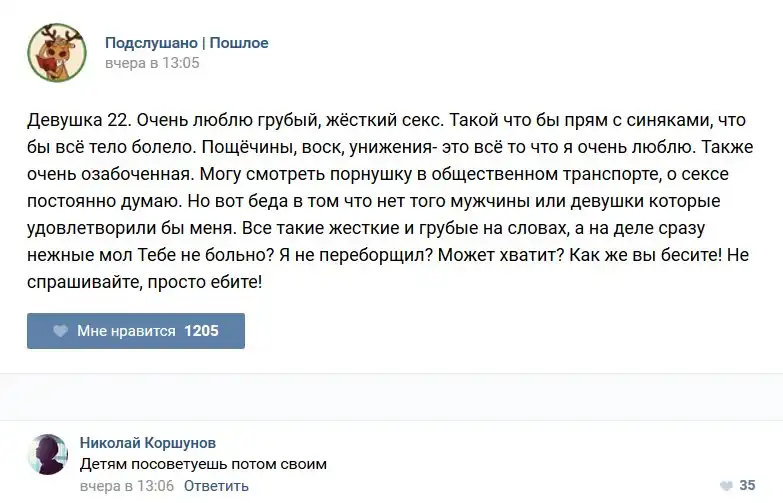Image resolution: width=783 pixels, height=503 pixels.
Task: Open the comment timestamp "вчера в 13:06"
Action: [127, 486]
